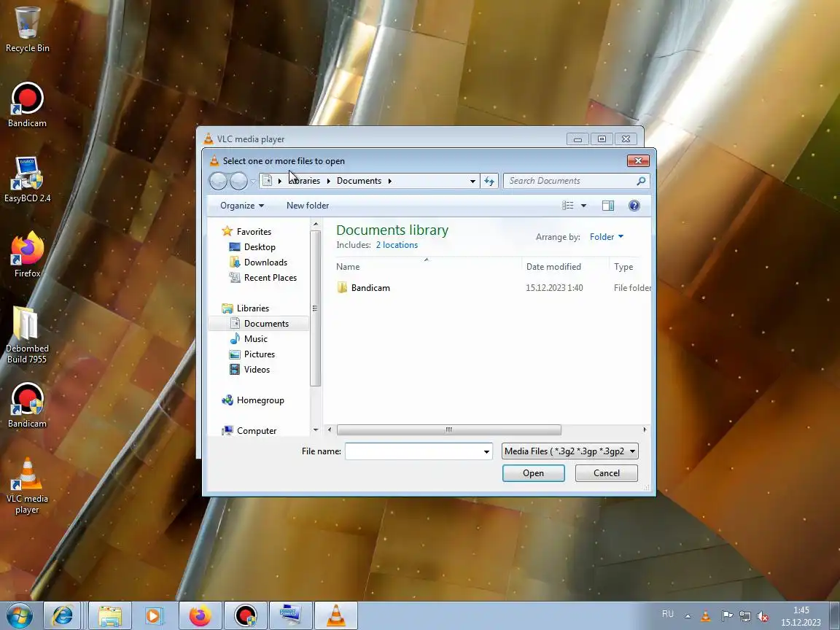
Task: Open the view options dropdown arrow
Action: (584, 206)
